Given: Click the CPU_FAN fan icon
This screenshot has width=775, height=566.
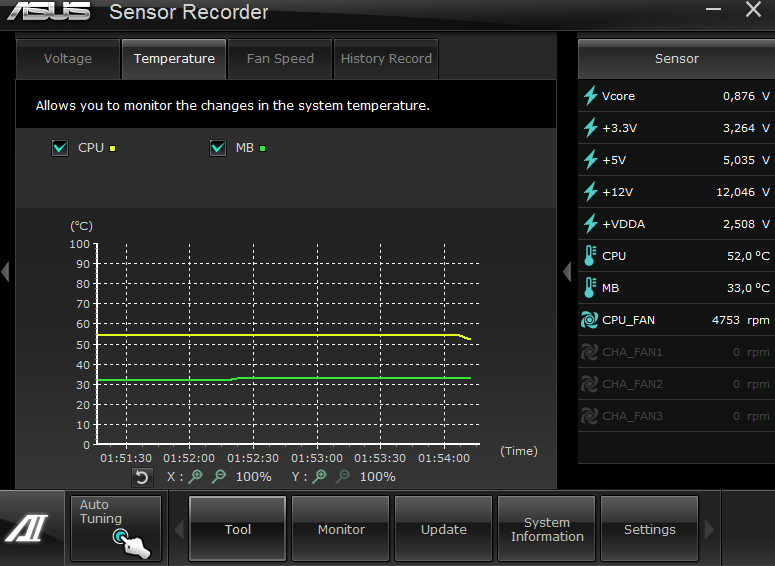Looking at the screenshot, I should [589, 320].
